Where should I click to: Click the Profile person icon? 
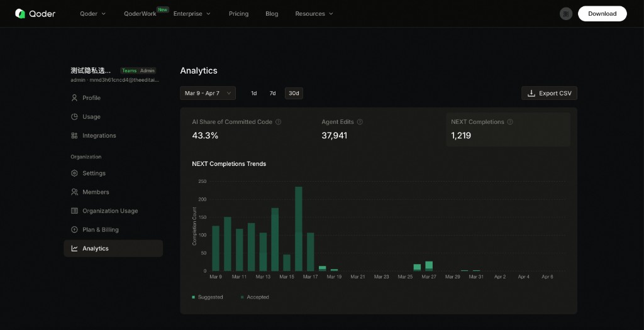tap(74, 97)
